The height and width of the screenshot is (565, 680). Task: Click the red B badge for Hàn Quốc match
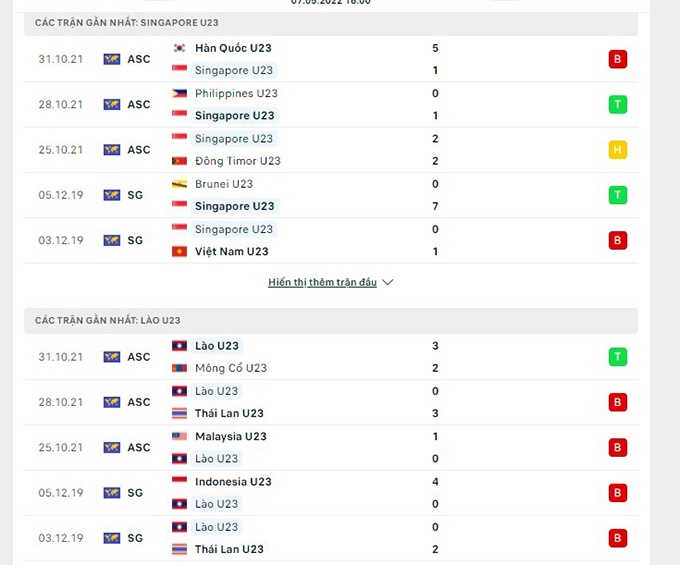(618, 59)
